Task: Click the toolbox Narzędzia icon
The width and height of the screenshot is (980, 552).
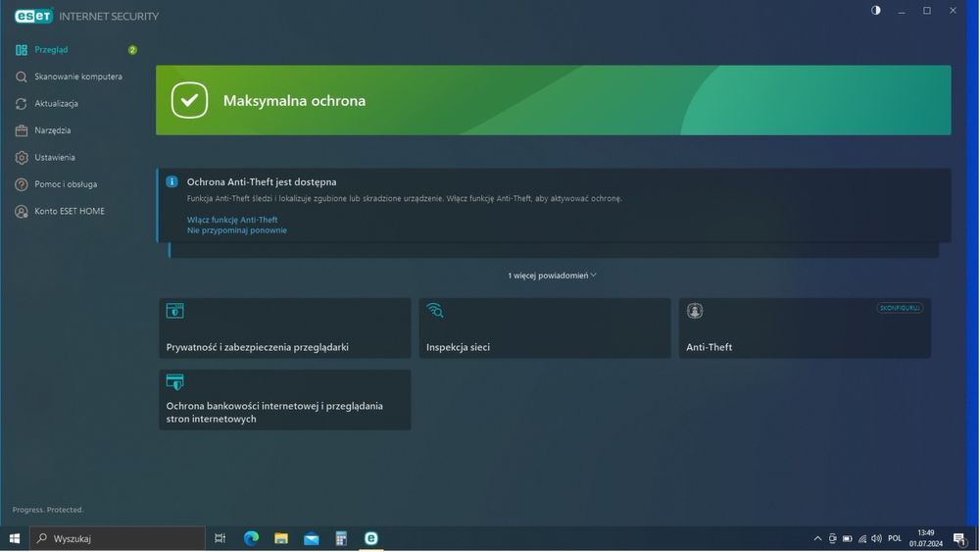Action: point(22,130)
